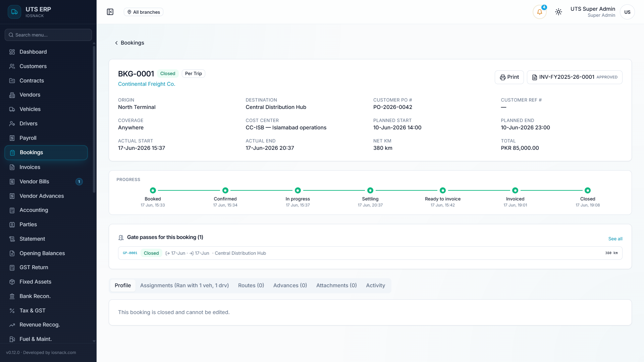The image size is (644, 362).
Task: Click the Per Trip tag
Action: [x=194, y=74]
